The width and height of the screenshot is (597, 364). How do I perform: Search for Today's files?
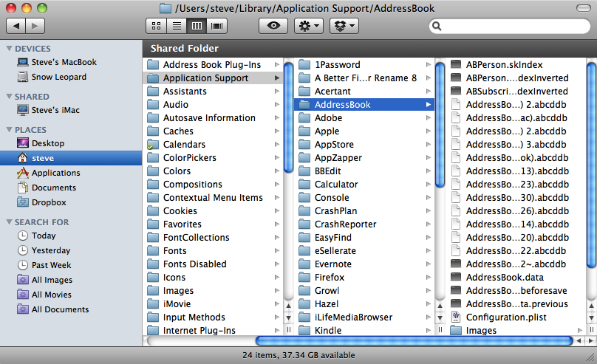[71, 236]
